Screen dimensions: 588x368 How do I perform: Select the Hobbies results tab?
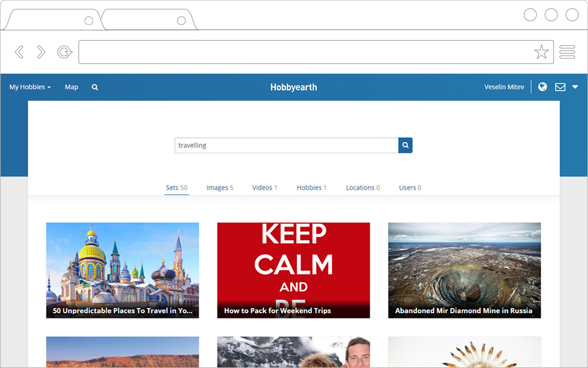[x=311, y=188]
